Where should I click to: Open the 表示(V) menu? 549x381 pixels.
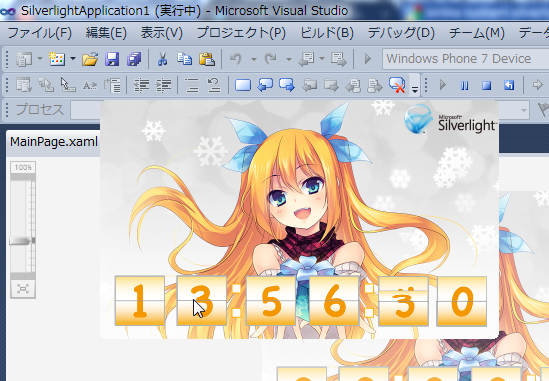162,33
